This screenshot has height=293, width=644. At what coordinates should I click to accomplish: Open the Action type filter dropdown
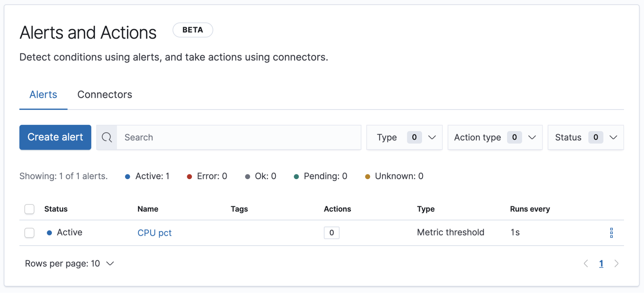coord(495,137)
